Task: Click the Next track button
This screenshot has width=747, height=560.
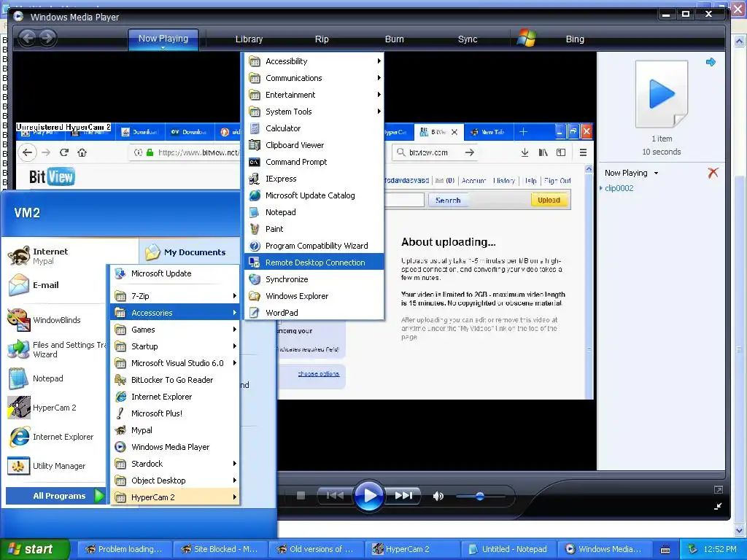Action: (x=403, y=496)
